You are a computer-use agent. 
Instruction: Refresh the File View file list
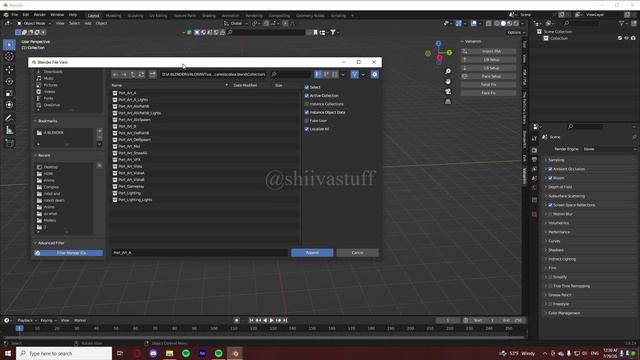141,74
